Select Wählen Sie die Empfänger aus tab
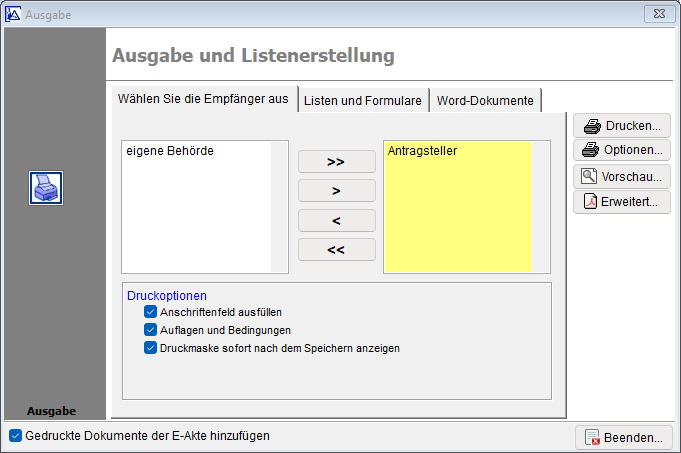This screenshot has width=681, height=453. tap(203, 100)
